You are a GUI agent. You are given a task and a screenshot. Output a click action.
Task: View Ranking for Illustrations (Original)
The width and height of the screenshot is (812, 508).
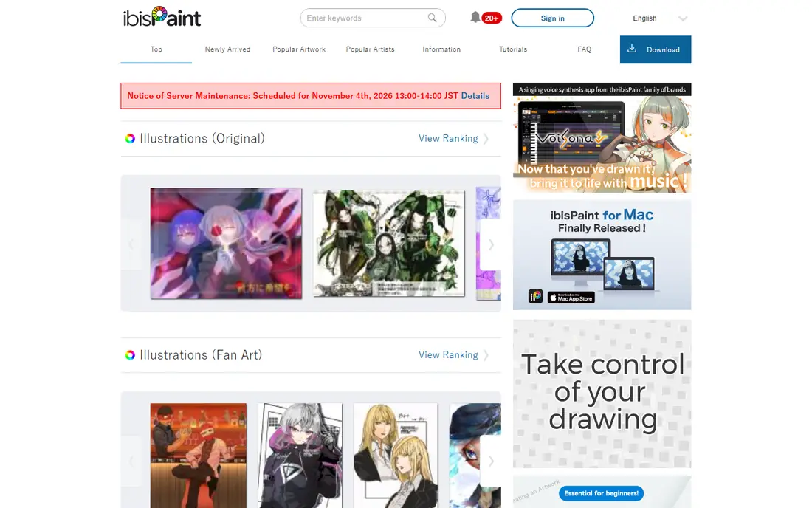pos(448,138)
